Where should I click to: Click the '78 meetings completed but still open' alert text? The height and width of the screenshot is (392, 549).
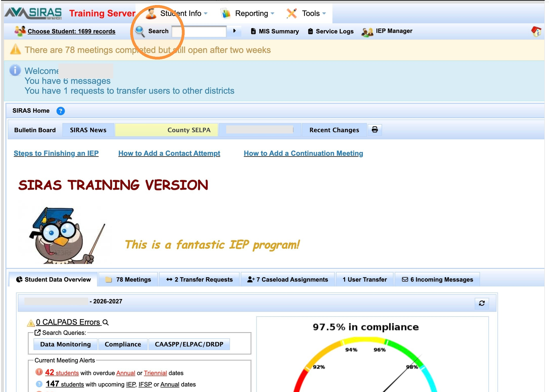tap(148, 50)
